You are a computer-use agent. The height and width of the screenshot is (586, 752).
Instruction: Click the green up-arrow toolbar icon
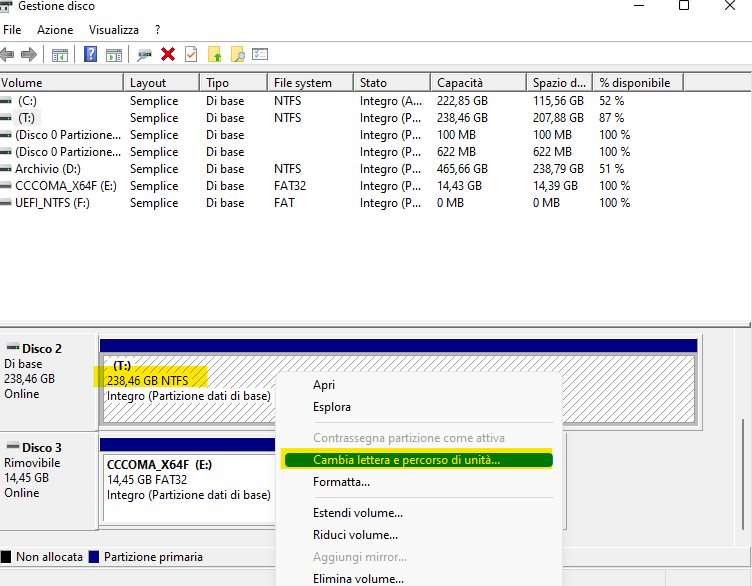coord(214,54)
